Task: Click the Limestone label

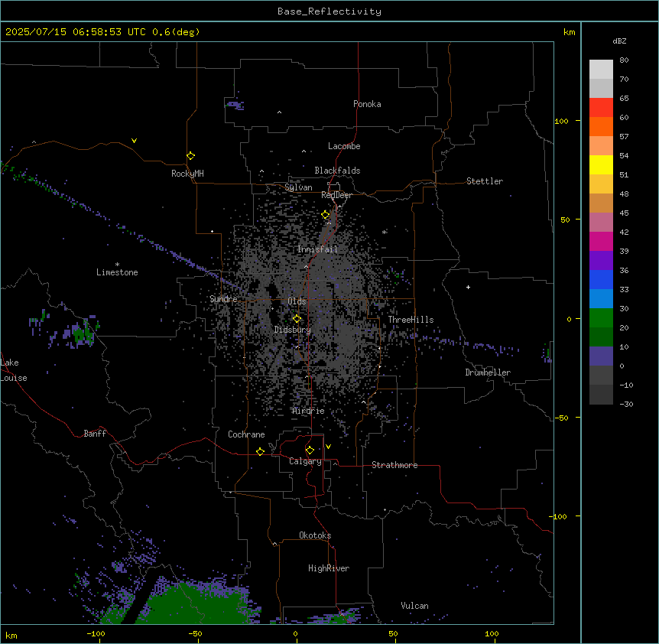Action: click(117, 272)
